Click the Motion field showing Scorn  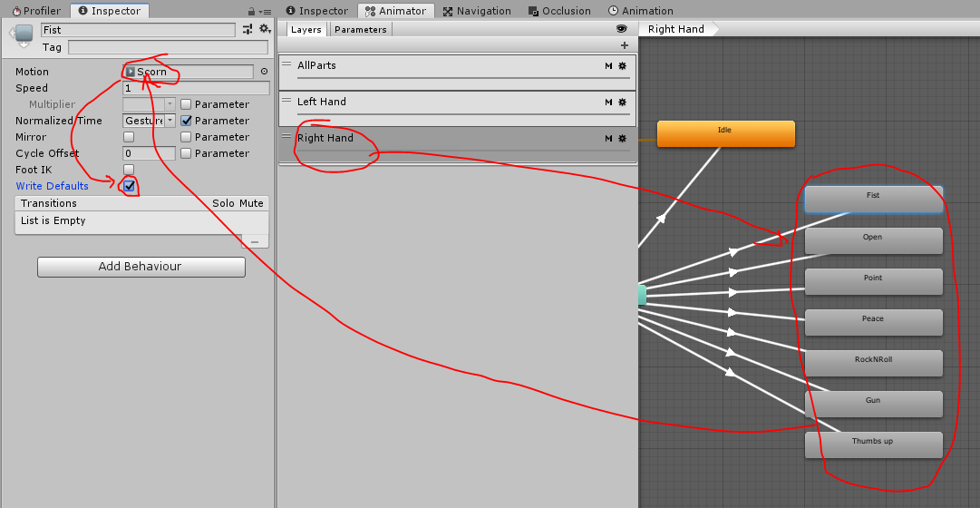click(x=189, y=72)
